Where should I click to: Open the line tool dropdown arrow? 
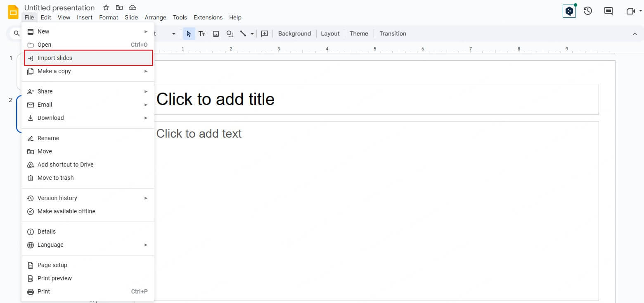(252, 34)
